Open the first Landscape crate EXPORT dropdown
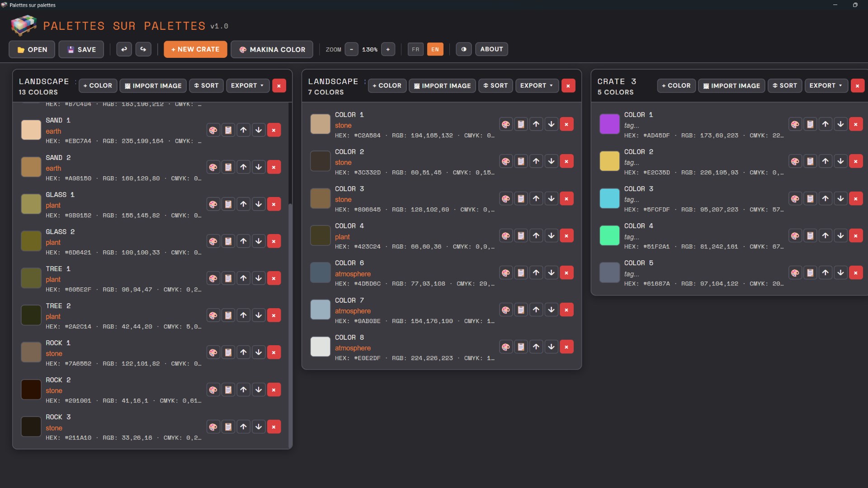 [x=248, y=85]
